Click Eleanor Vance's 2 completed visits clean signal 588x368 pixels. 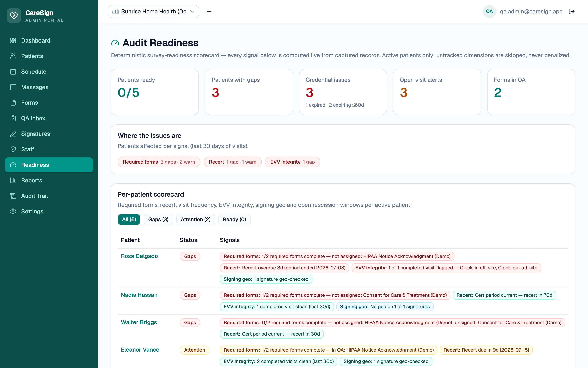pyautogui.click(x=279, y=361)
